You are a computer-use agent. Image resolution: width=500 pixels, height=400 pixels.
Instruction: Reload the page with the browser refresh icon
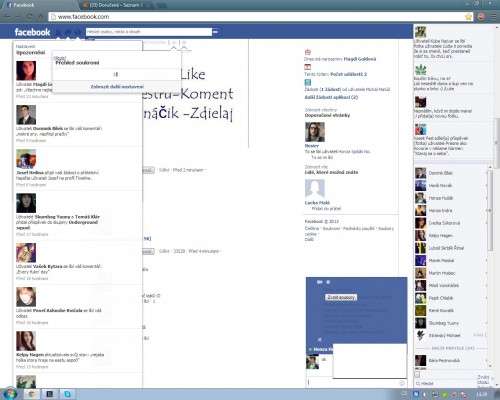click(30, 16)
